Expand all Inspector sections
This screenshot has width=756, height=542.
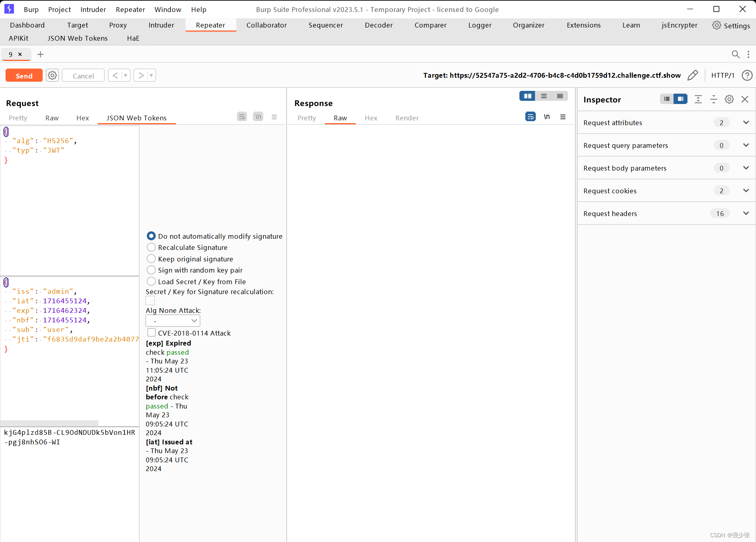point(698,99)
